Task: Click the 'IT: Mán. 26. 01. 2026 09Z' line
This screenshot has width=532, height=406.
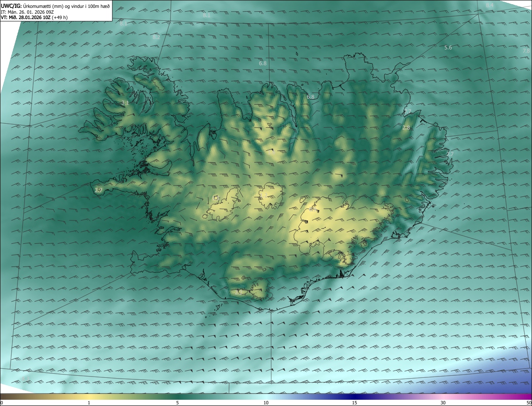Action: (28, 12)
